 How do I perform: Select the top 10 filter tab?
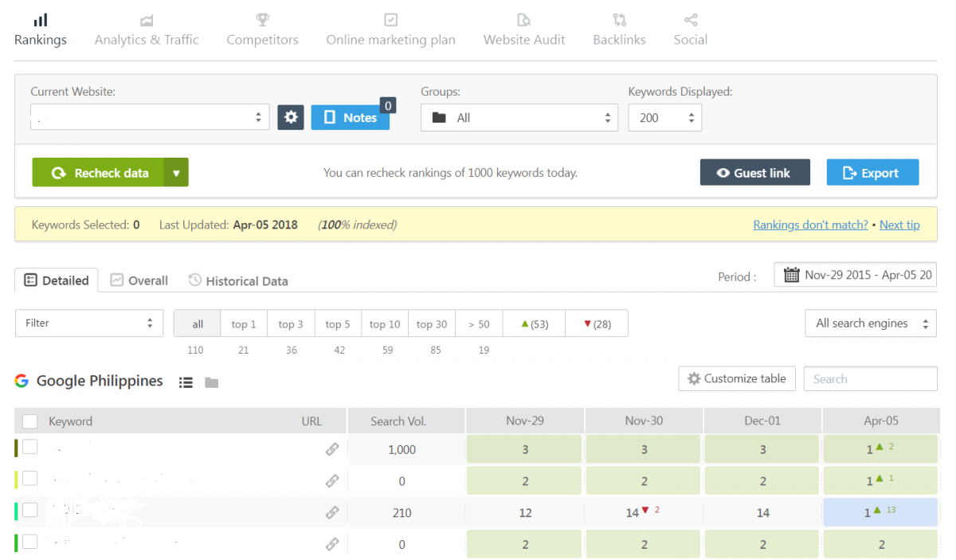point(385,324)
